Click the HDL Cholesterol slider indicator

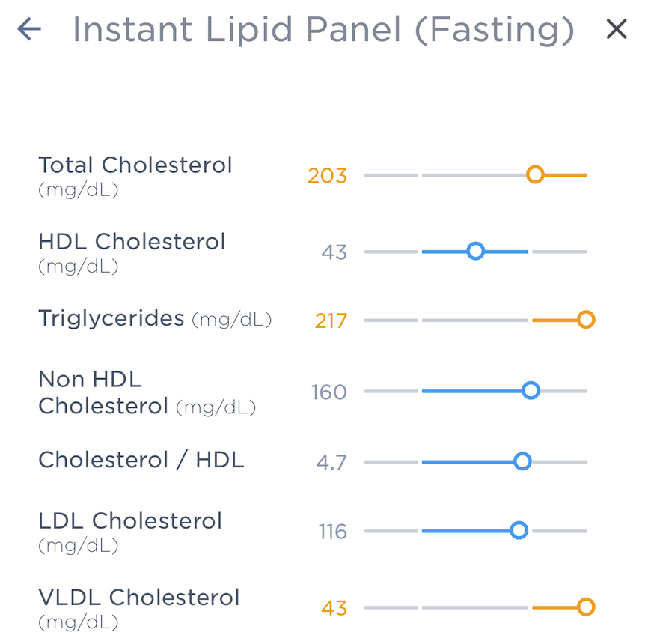[x=475, y=252]
